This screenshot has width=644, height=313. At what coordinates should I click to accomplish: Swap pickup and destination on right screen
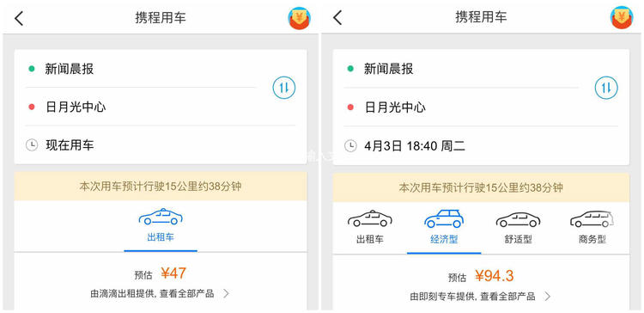pos(606,88)
